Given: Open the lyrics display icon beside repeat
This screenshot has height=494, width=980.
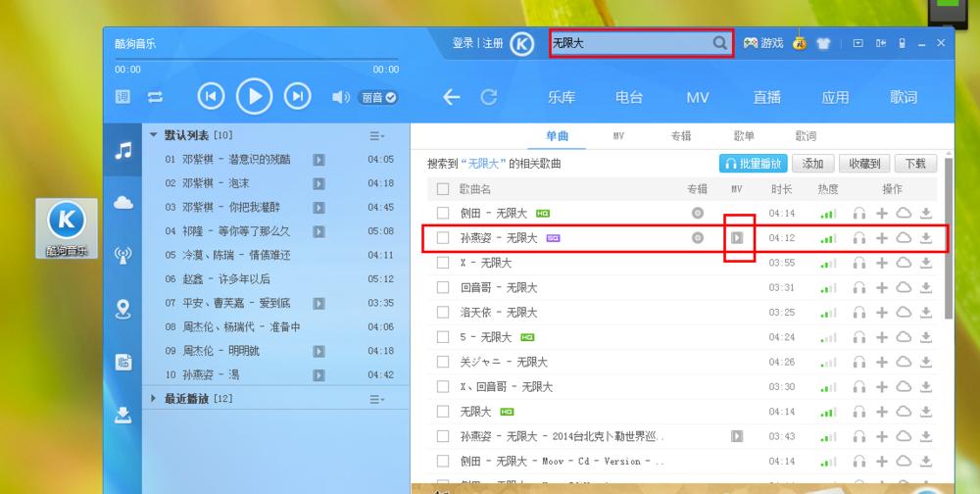Looking at the screenshot, I should tap(122, 97).
